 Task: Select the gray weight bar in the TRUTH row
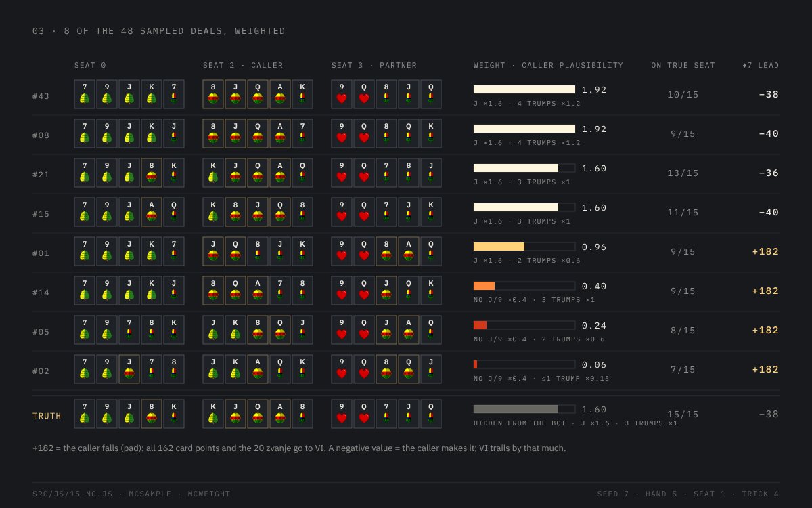coord(524,409)
